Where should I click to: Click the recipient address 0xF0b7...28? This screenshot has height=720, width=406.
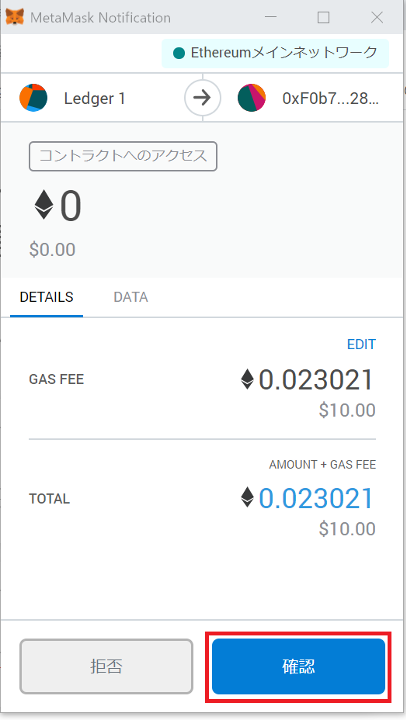[330, 98]
